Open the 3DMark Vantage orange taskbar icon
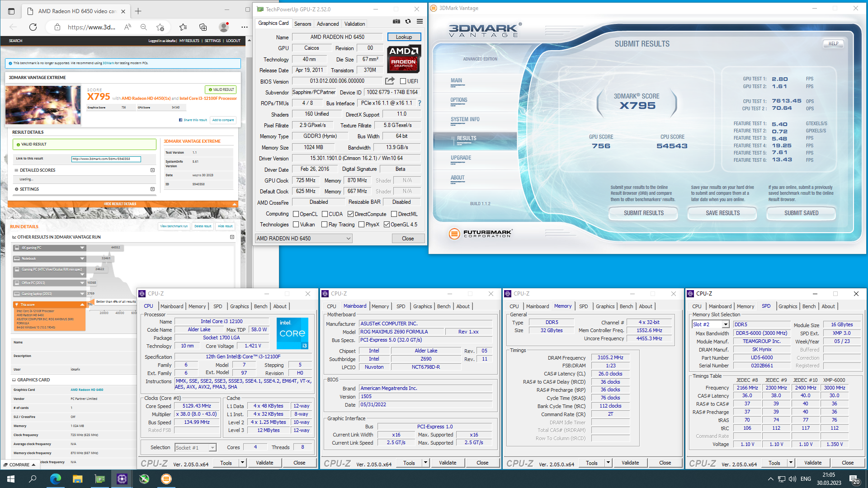This screenshot has width=868, height=488. (x=166, y=479)
